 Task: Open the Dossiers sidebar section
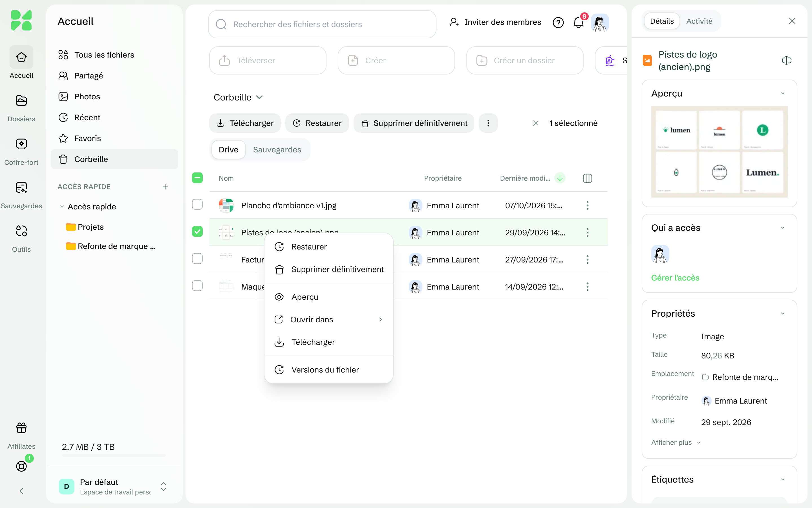click(x=21, y=108)
